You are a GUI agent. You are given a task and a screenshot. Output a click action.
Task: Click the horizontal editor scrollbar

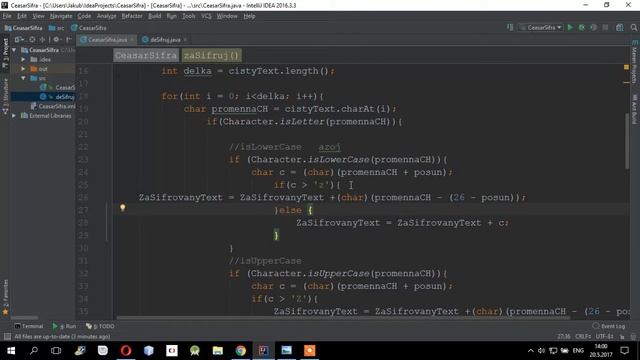coord(343,318)
